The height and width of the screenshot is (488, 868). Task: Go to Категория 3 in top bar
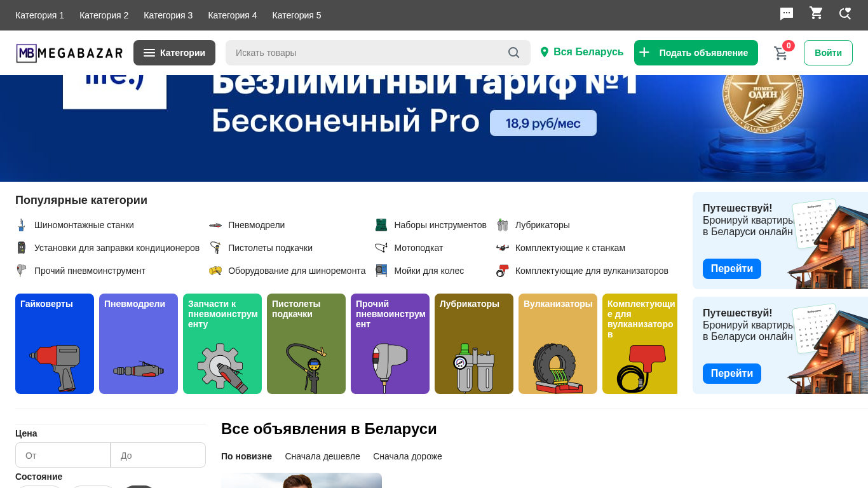click(x=168, y=15)
